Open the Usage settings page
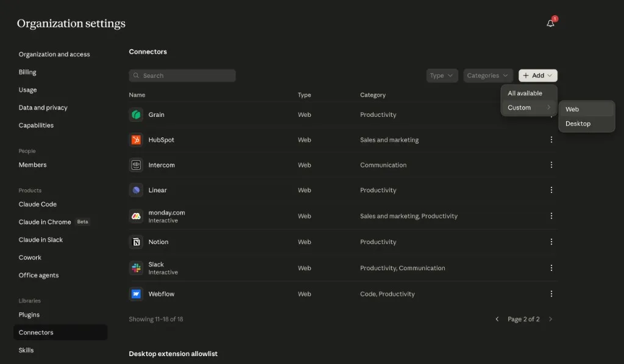624x364 pixels. [27, 90]
